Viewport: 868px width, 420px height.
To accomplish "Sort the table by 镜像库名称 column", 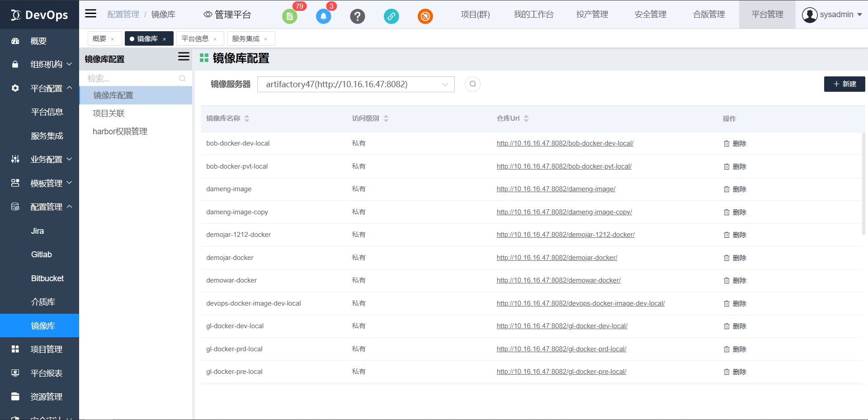I will pos(247,118).
